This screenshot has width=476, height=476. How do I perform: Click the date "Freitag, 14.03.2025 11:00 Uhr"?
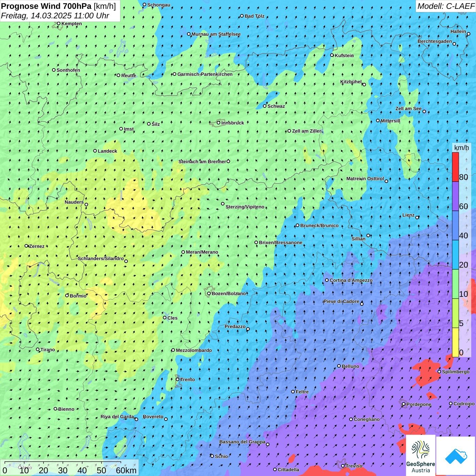[55, 16]
